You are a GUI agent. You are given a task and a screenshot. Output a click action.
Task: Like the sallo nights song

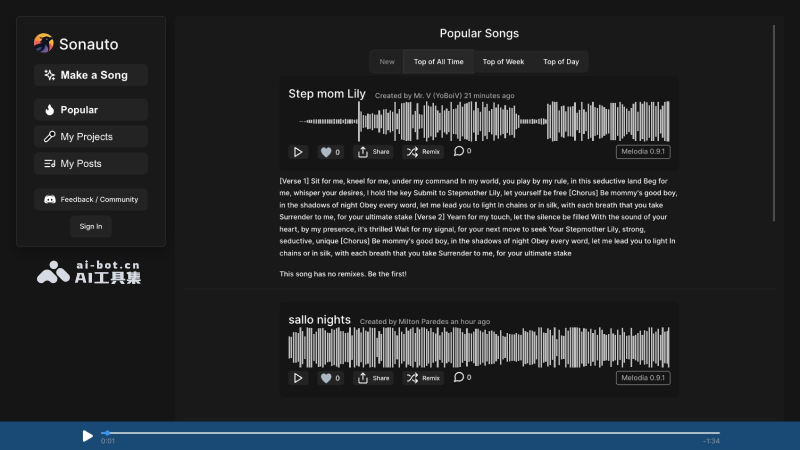(x=330, y=378)
